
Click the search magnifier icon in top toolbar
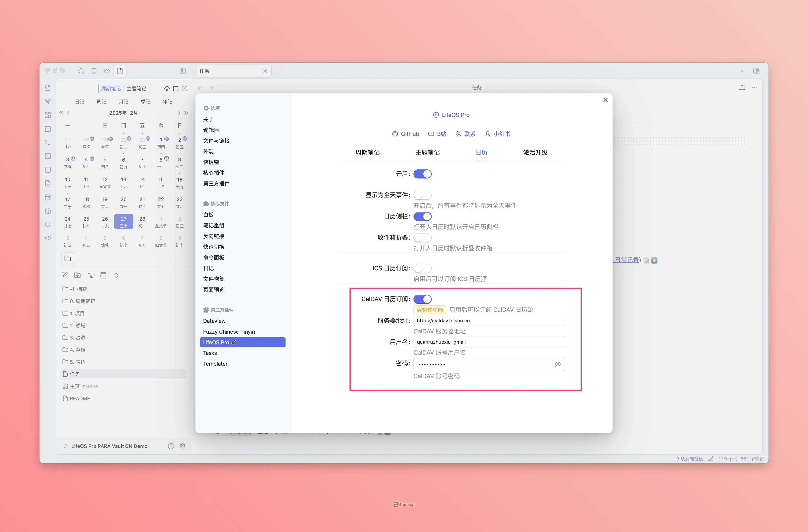tap(81, 71)
